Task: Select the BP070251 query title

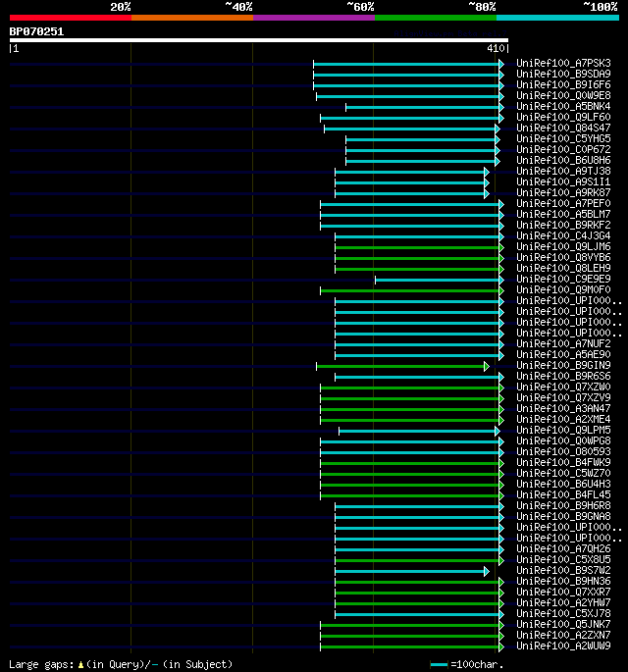Action: click(36, 31)
